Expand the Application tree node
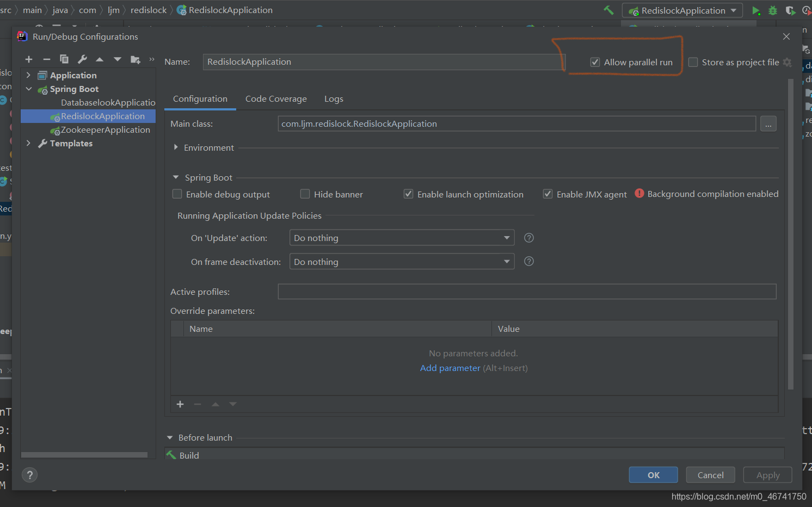Viewport: 812px width, 507px height. pyautogui.click(x=29, y=75)
